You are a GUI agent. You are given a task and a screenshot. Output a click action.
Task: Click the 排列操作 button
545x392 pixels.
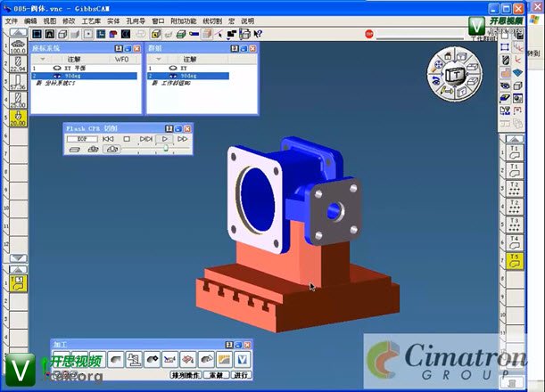(186, 375)
